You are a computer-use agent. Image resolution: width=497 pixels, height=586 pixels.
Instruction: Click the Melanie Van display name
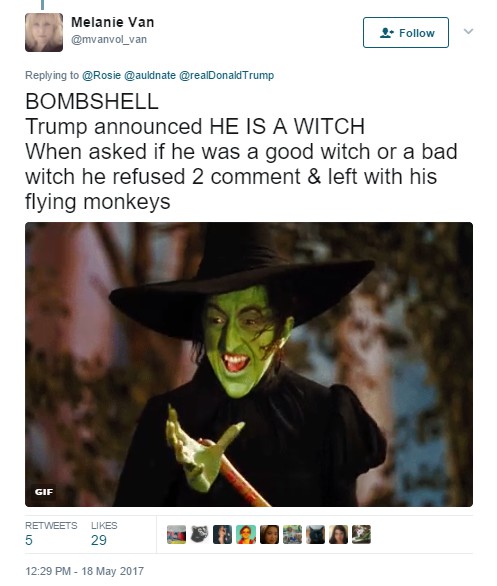(x=112, y=22)
